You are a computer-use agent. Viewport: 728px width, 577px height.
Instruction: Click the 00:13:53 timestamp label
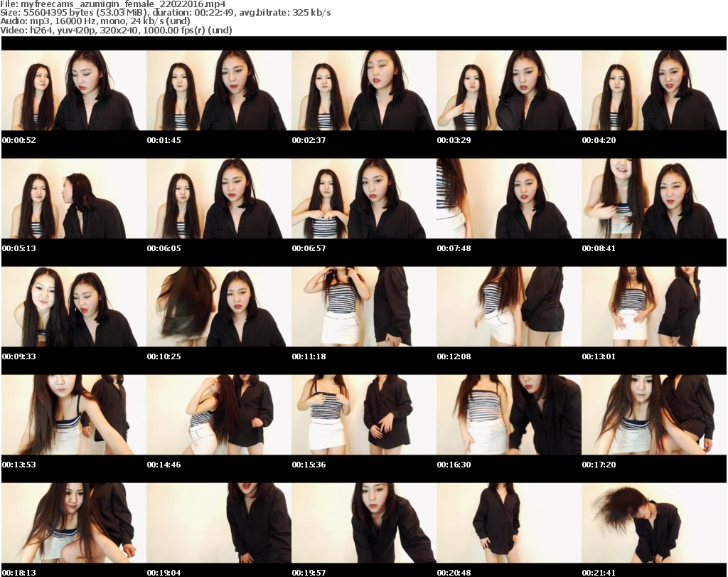point(19,465)
